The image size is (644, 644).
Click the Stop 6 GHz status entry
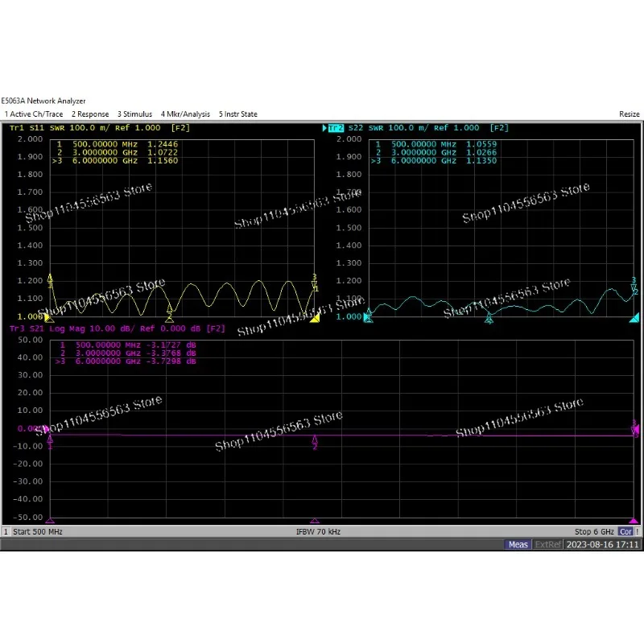[x=594, y=532]
